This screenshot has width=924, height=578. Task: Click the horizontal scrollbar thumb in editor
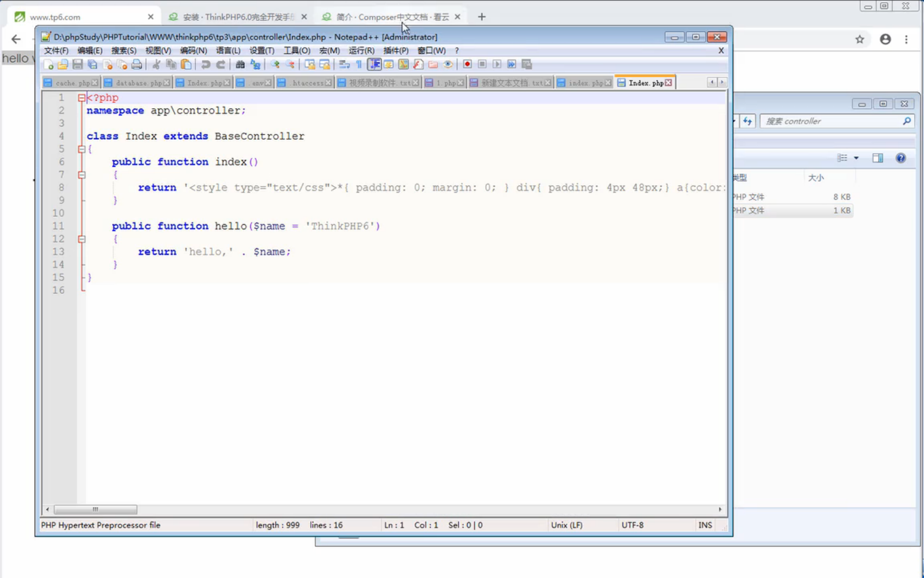point(95,510)
